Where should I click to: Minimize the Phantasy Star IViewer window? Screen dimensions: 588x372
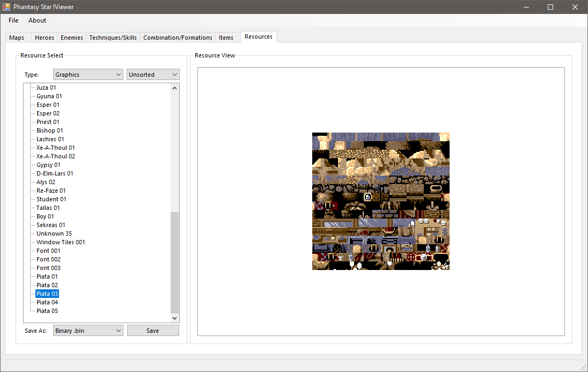click(x=526, y=7)
